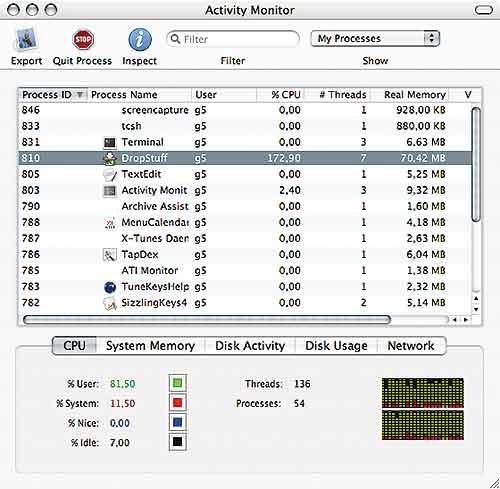The height and width of the screenshot is (489, 500).
Task: Click the Activity Monitor app icon in list
Action: pyautogui.click(x=110, y=191)
